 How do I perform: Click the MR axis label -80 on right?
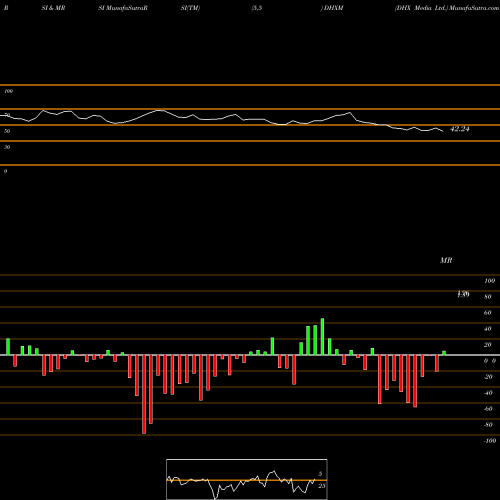[x=488, y=425]
